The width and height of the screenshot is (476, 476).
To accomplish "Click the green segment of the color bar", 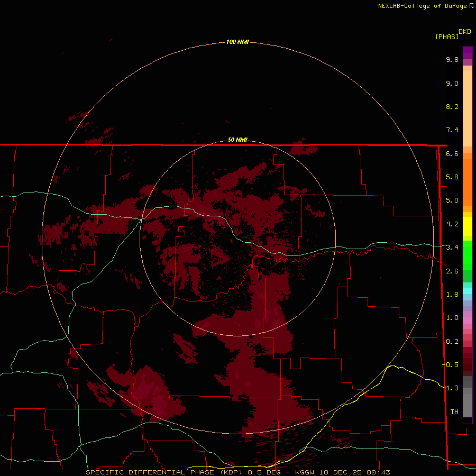I will point(467,255).
